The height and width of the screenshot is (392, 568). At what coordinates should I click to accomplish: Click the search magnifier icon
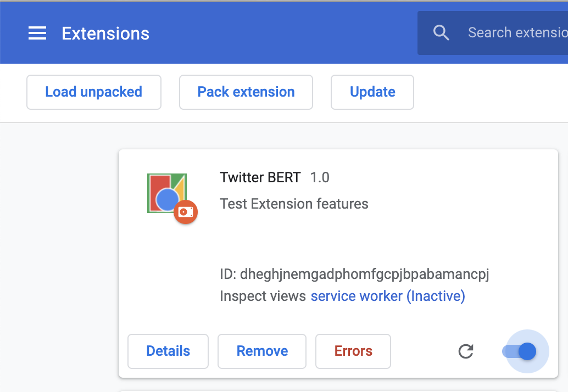pyautogui.click(x=441, y=33)
